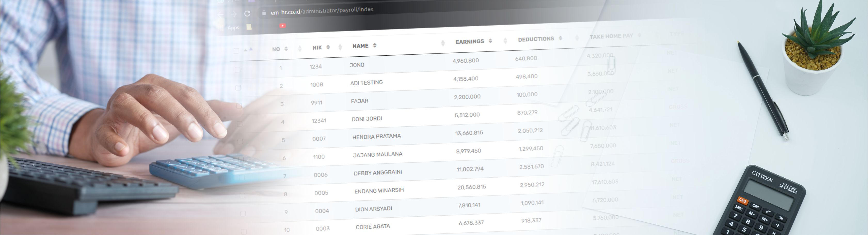Select the CORIE AGATA row checkbox
Image resolution: width=868 pixels, height=235 pixels.
[244, 232]
